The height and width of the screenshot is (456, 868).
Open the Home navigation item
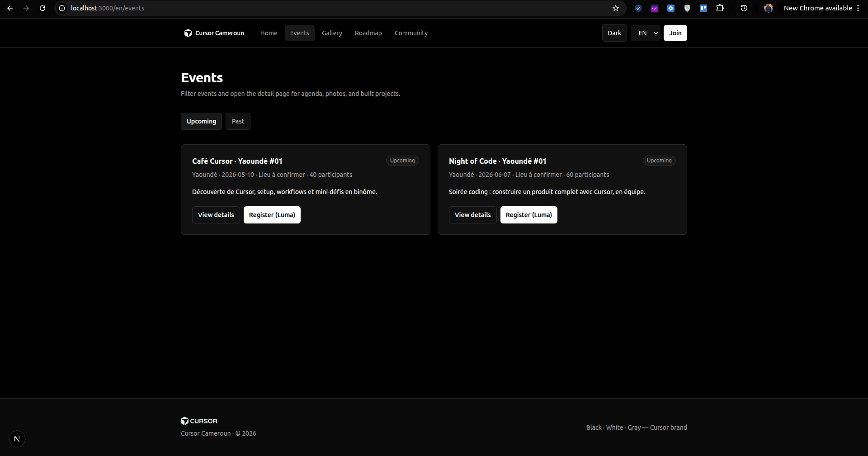[269, 33]
